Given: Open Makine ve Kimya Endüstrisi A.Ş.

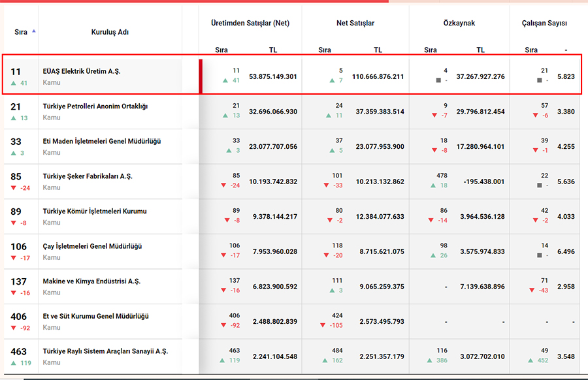Looking at the screenshot, I should click(x=91, y=281).
